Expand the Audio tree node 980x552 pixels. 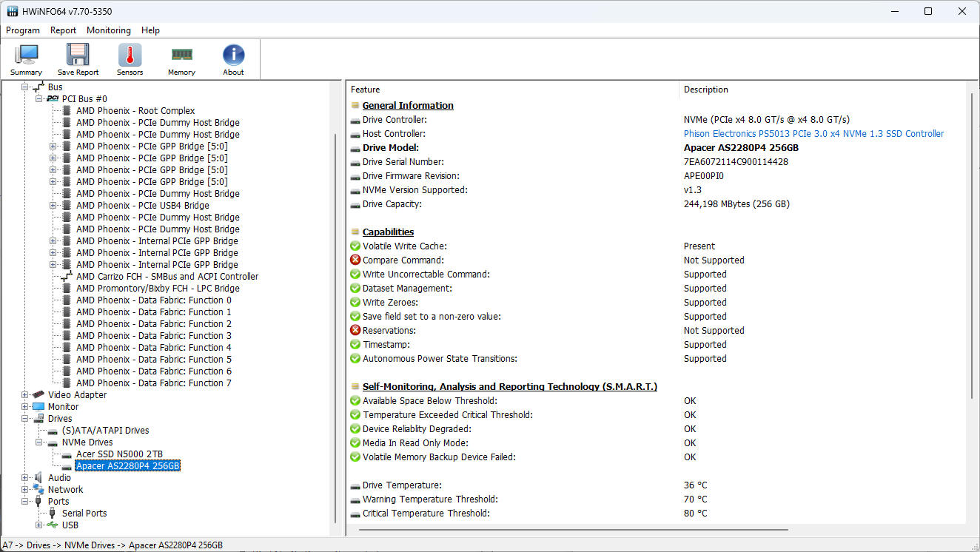click(x=25, y=478)
